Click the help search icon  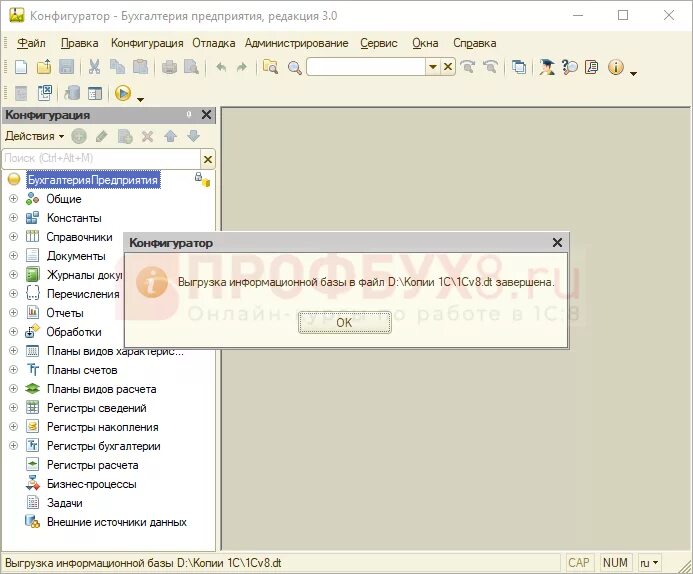point(570,67)
